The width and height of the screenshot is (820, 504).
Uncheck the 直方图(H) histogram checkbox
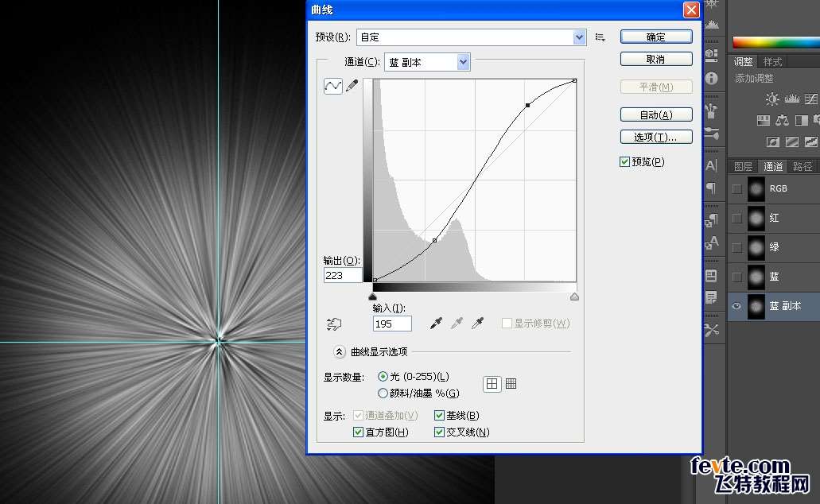pos(358,432)
